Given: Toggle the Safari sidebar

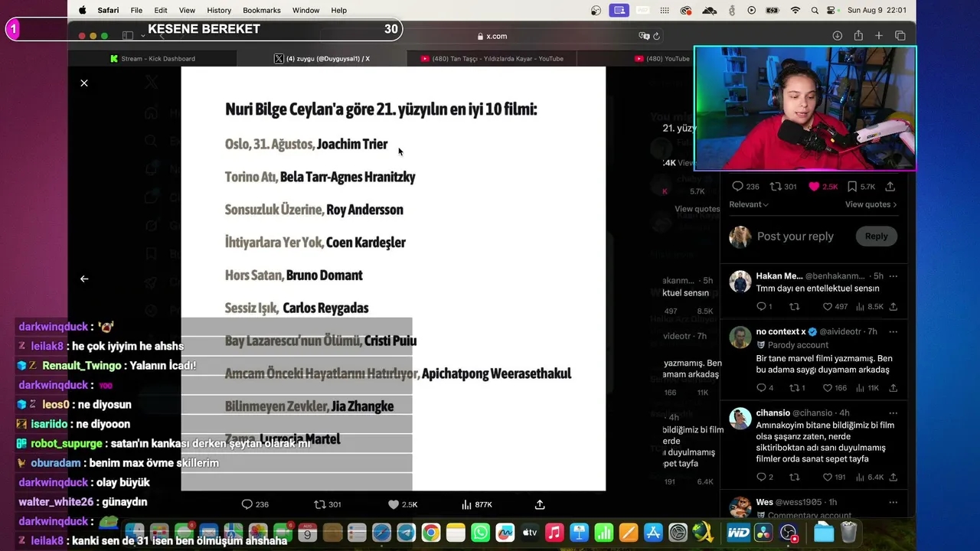Looking at the screenshot, I should 128,36.
